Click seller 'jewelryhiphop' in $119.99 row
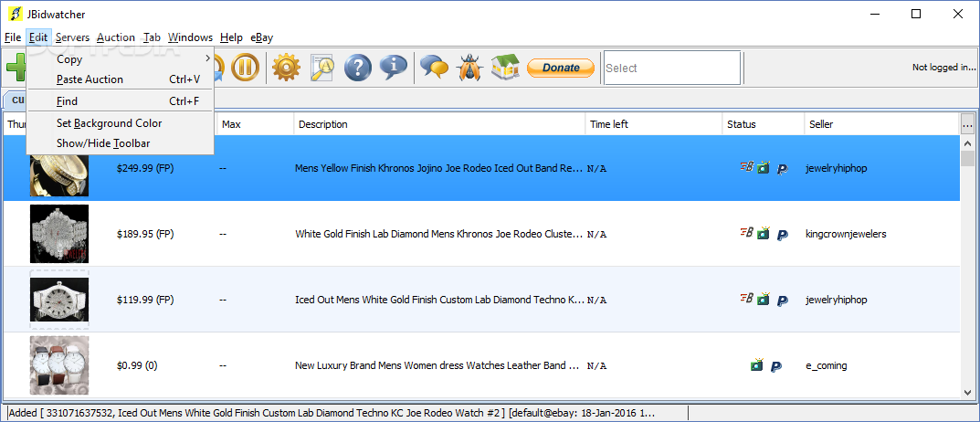The height and width of the screenshot is (422, 980). click(x=837, y=300)
